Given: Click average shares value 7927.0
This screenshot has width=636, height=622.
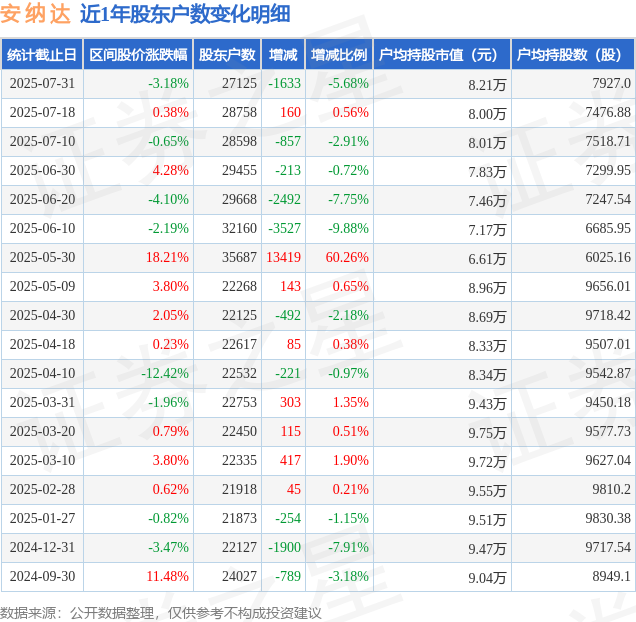Looking at the screenshot, I should [x=611, y=83].
